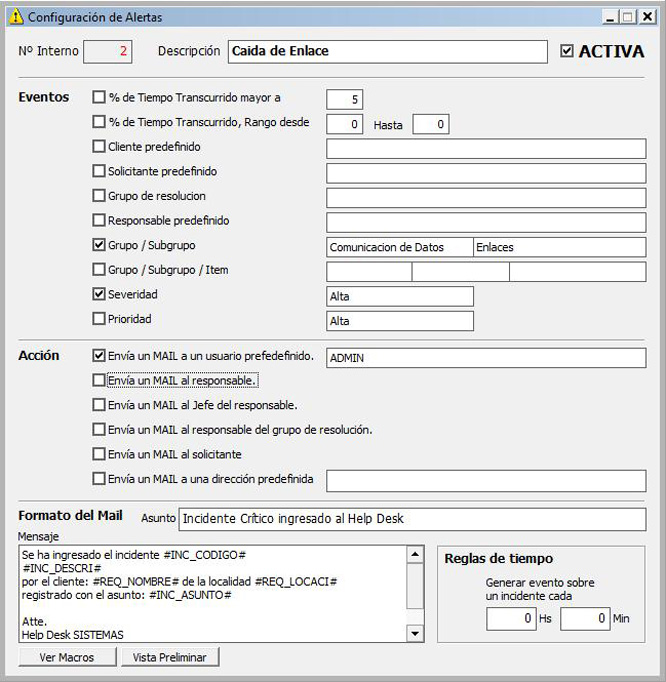
Task: Check the Cliente predefinido option
Action: click(x=99, y=147)
